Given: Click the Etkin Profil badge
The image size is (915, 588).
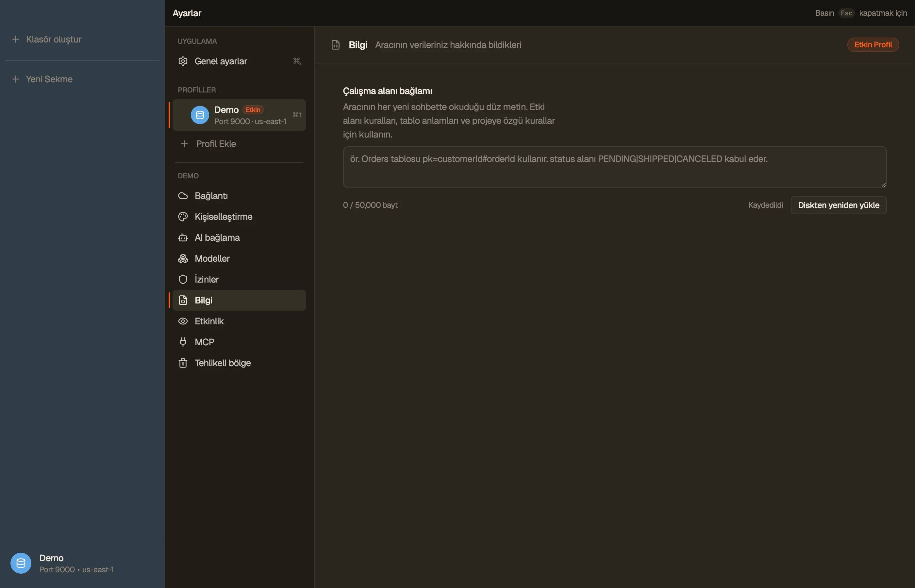Looking at the screenshot, I should pyautogui.click(x=873, y=45).
